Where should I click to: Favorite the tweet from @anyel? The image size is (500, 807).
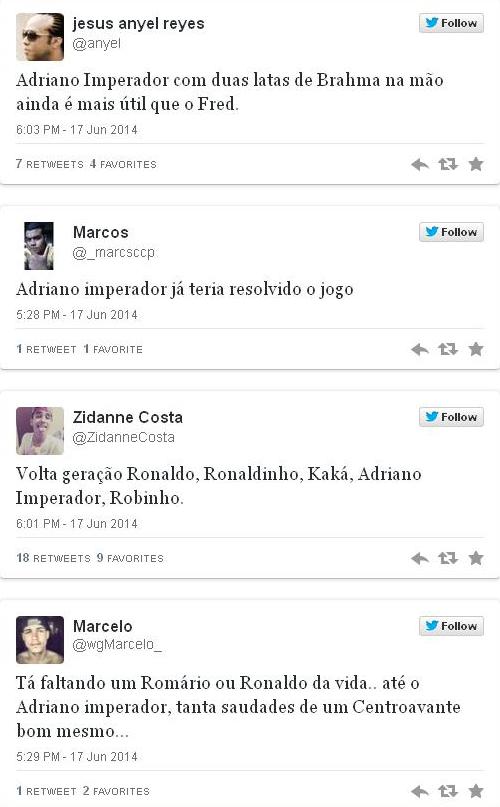click(476, 164)
